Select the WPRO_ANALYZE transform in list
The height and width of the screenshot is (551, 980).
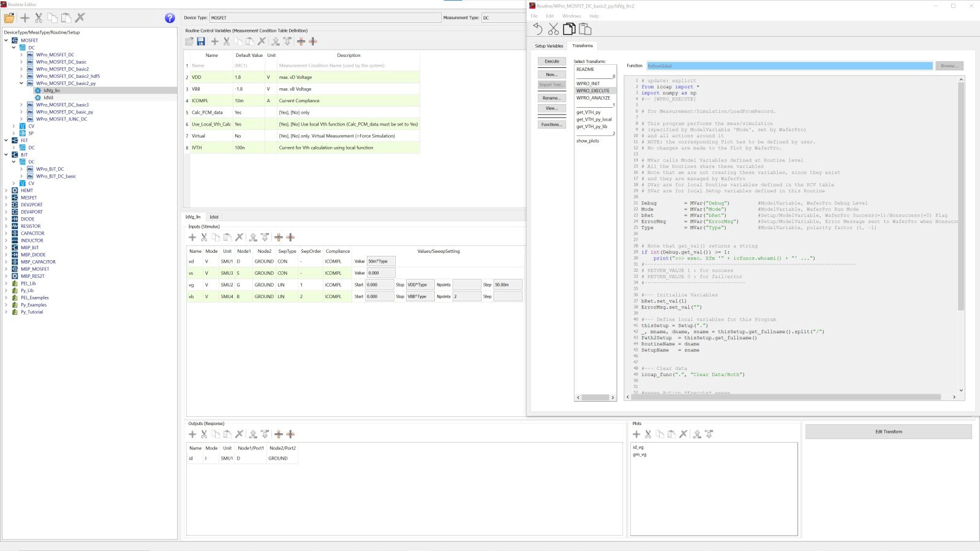[593, 98]
